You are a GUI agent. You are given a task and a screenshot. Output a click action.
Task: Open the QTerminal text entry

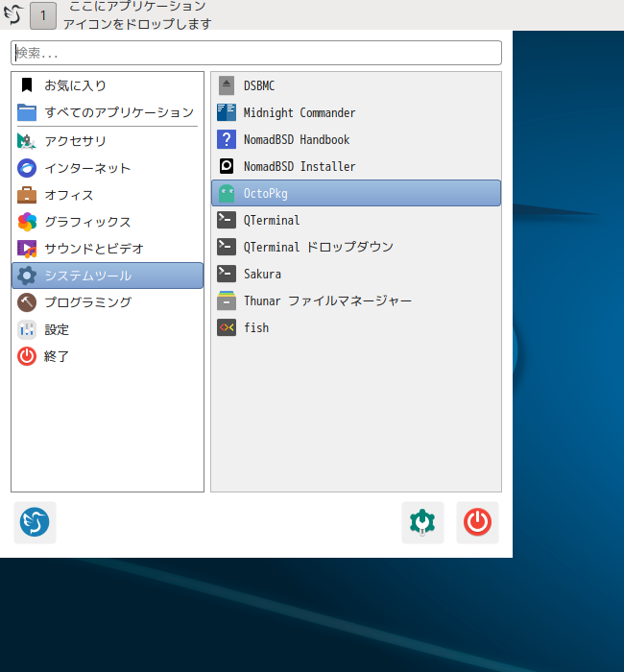[x=272, y=220]
